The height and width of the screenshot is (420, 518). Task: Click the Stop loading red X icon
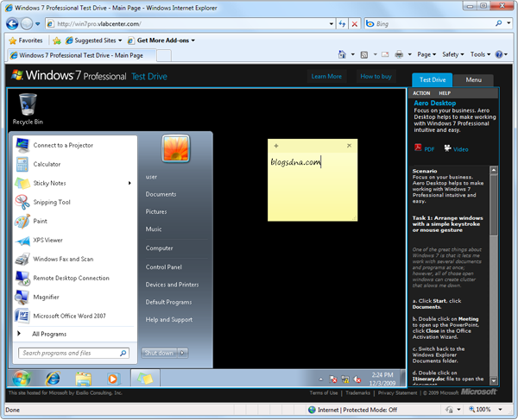tap(355, 24)
